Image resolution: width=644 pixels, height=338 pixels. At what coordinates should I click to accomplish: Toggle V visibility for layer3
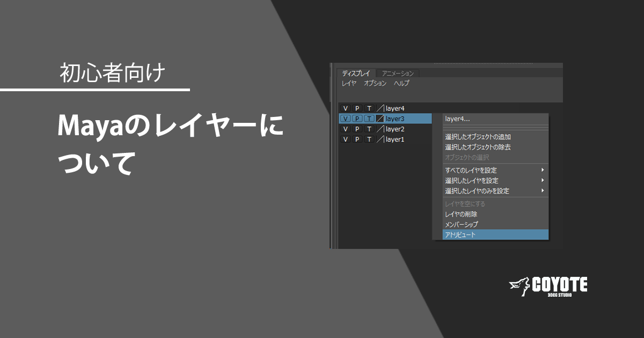[x=346, y=119]
